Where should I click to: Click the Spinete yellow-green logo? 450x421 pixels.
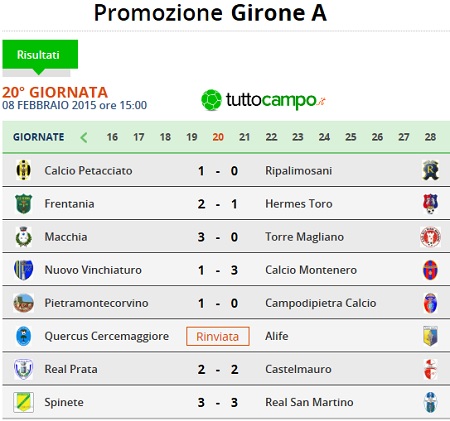[x=23, y=402]
